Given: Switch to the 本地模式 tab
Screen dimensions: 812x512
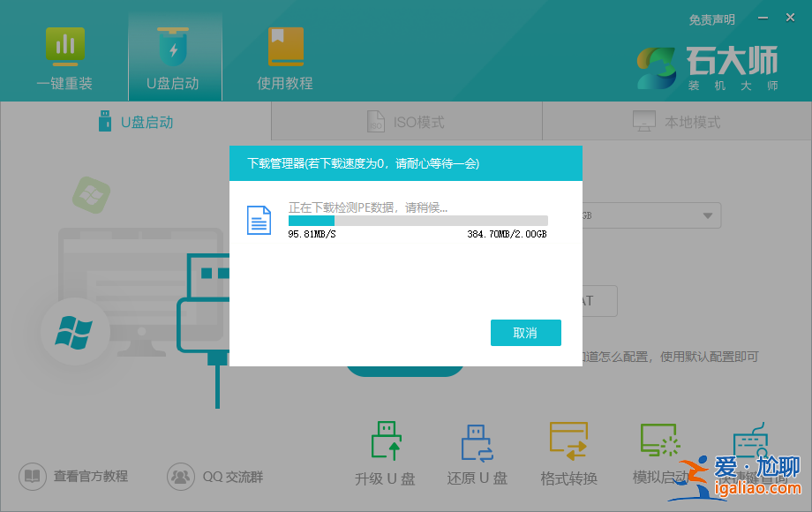Looking at the screenshot, I should pos(676,121).
